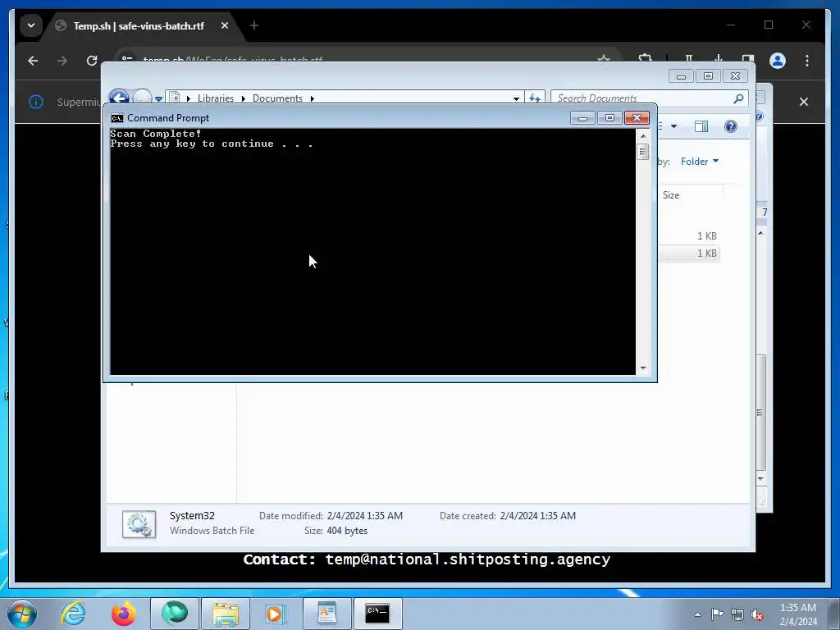
Task: Select the highlighted 1 KB file row
Action: click(688, 253)
